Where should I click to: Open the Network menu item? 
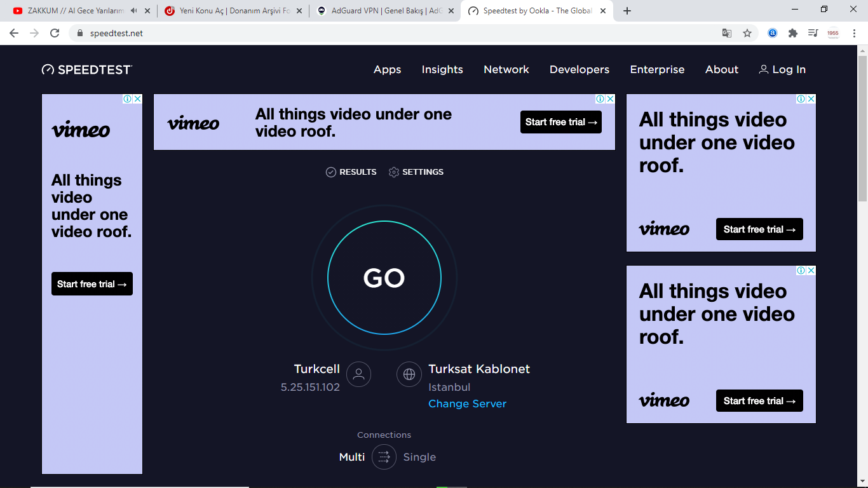[506, 70]
